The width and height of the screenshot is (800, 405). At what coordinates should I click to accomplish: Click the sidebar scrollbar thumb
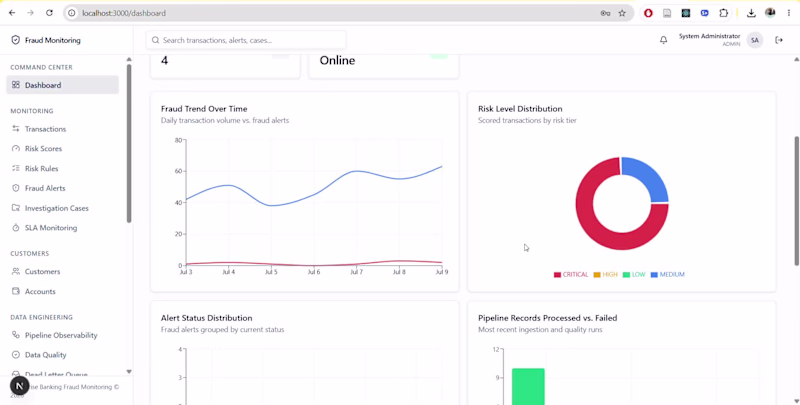129,143
